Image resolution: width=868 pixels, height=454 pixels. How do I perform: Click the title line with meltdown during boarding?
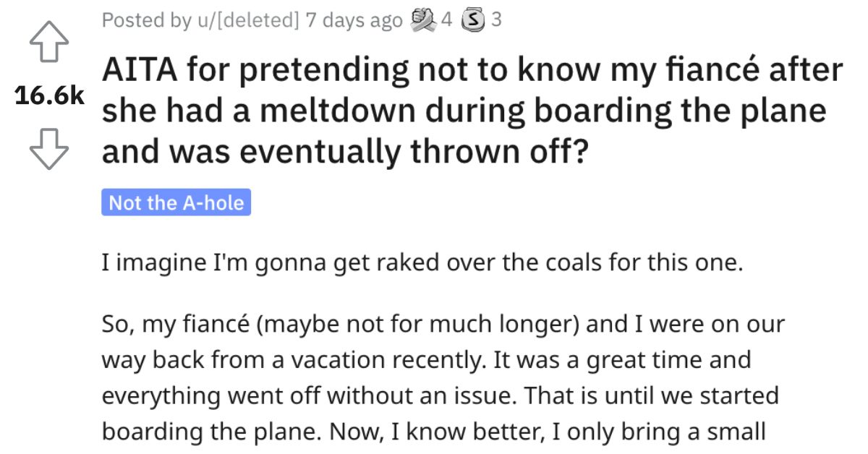(x=464, y=111)
